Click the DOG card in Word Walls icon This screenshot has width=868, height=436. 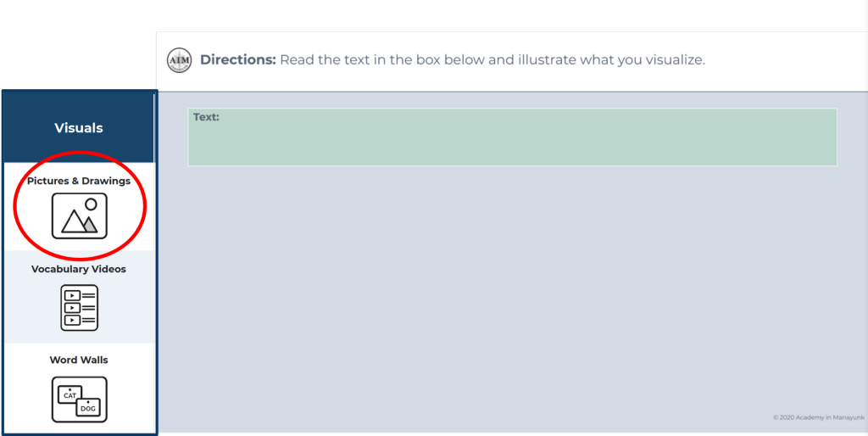click(88, 408)
